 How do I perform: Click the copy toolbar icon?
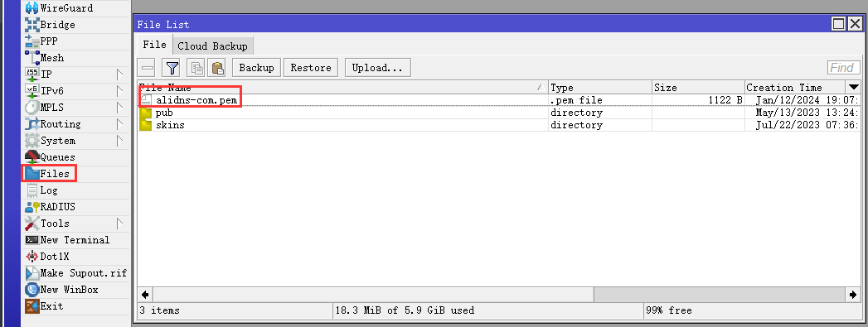196,68
